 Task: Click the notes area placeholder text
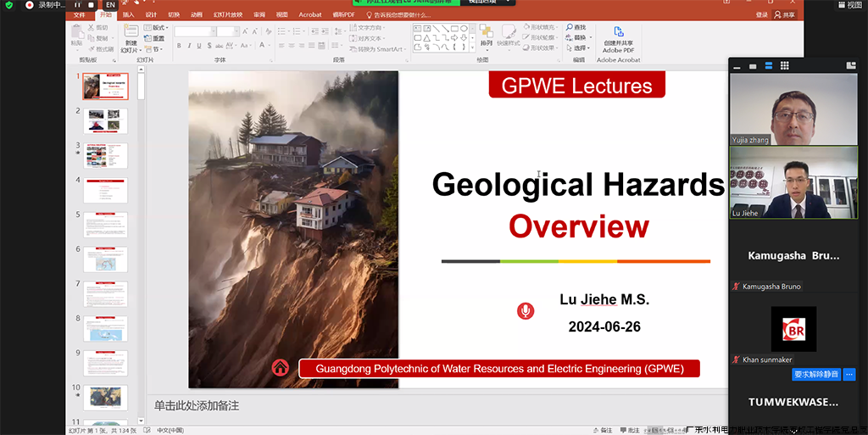pyautogui.click(x=197, y=406)
